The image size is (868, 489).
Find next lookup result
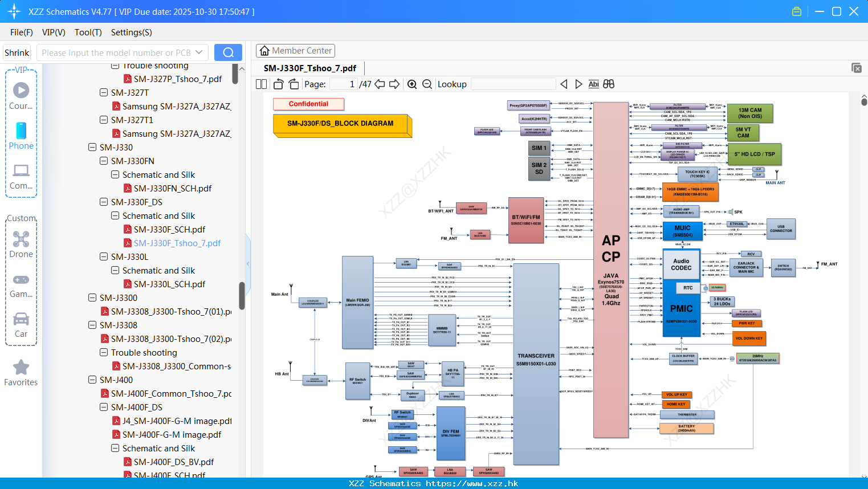[578, 84]
